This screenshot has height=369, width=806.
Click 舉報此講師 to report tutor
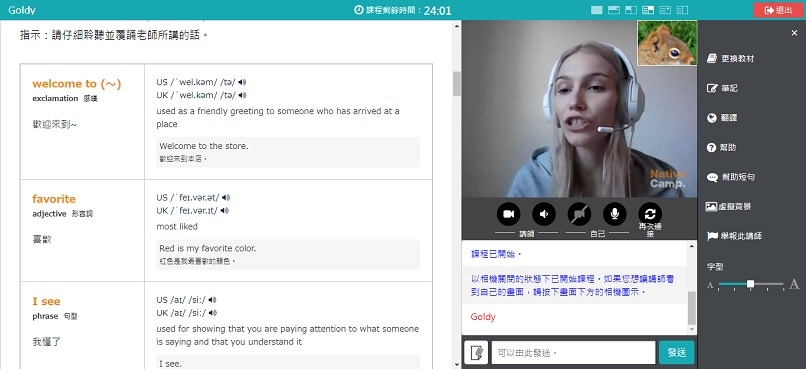coord(735,236)
